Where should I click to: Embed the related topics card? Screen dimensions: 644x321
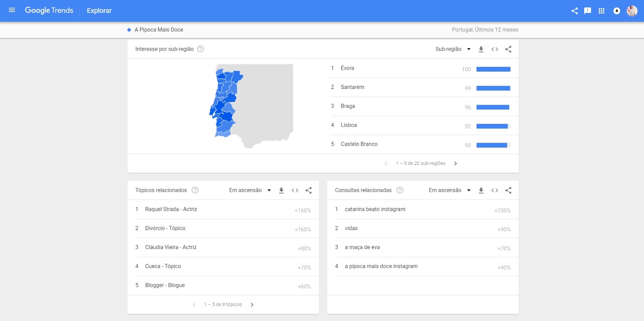coord(295,190)
